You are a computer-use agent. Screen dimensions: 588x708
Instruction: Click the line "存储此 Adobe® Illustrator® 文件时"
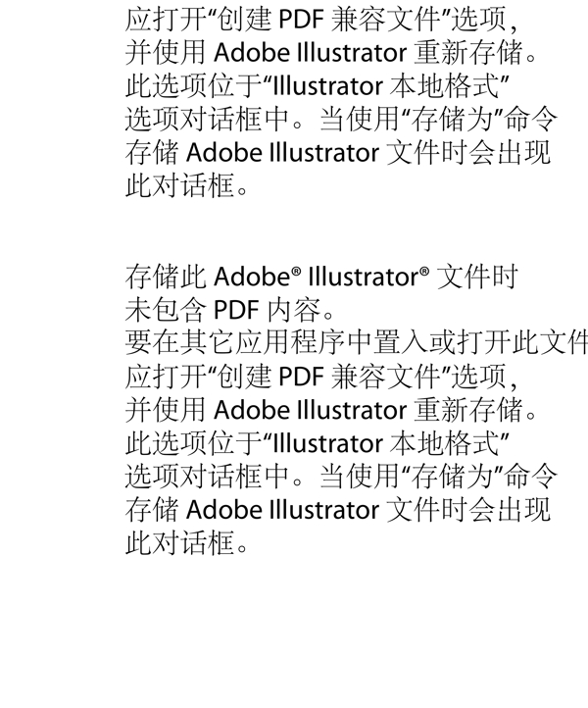[322, 277]
